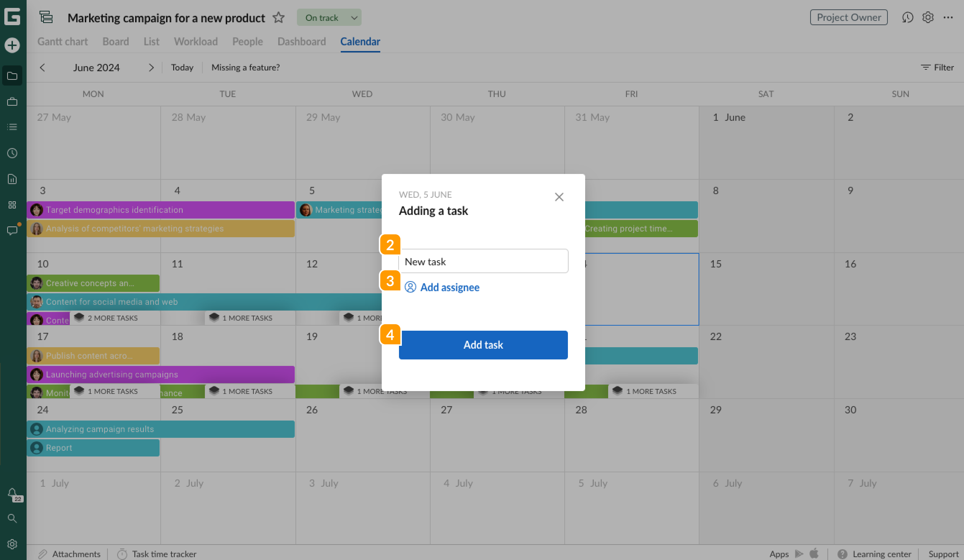
Task: Open the Comments bubble with notification dot
Action: pyautogui.click(x=13, y=230)
